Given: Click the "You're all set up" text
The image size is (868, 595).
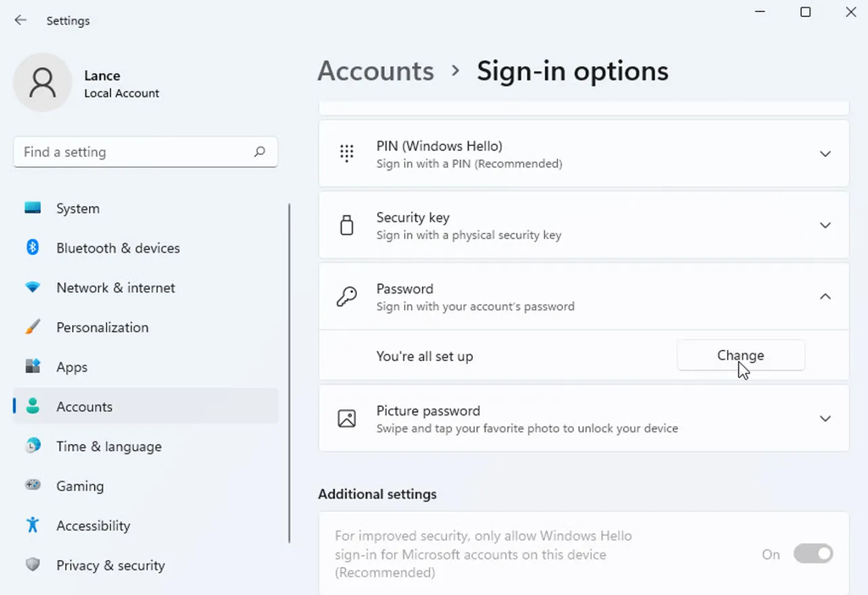Looking at the screenshot, I should [425, 357].
